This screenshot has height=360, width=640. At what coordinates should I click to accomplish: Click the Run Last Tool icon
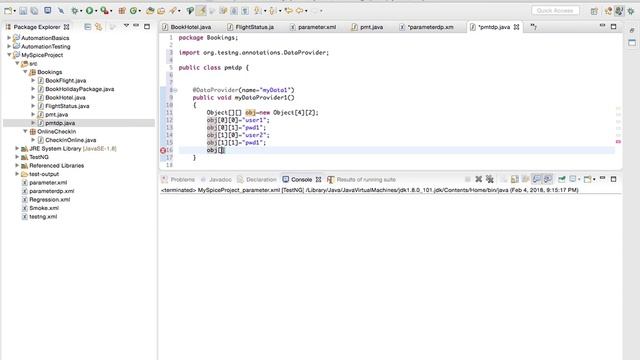pyautogui.click(x=104, y=11)
